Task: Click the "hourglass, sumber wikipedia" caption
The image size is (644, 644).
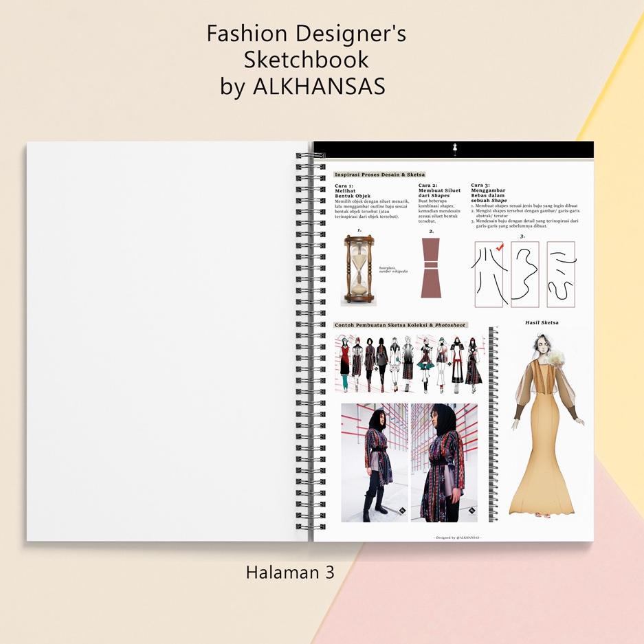Action: tap(393, 269)
